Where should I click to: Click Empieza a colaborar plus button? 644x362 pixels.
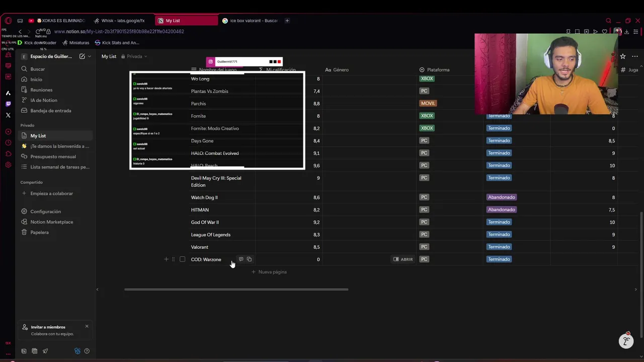click(24, 194)
